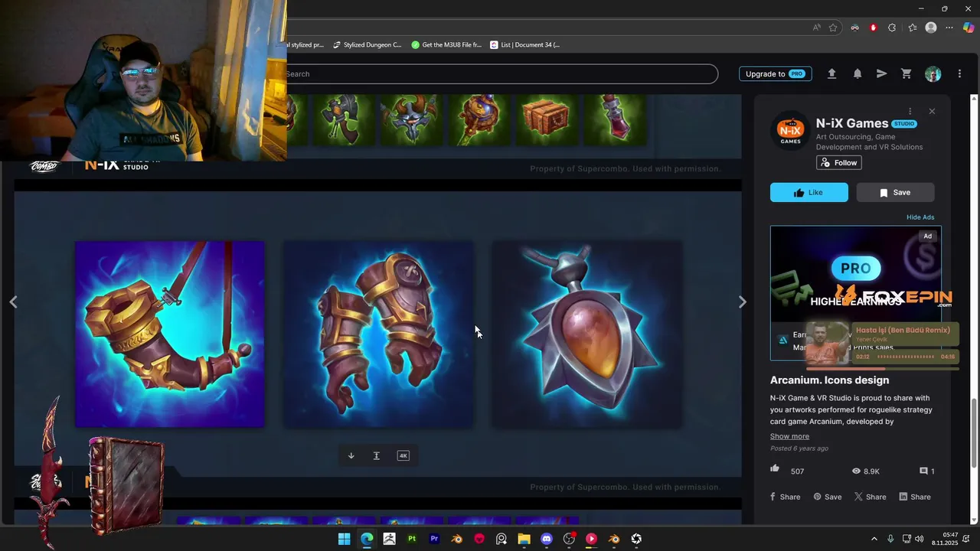The height and width of the screenshot is (551, 980).
Task: Expand description with Show more
Action: (x=789, y=436)
